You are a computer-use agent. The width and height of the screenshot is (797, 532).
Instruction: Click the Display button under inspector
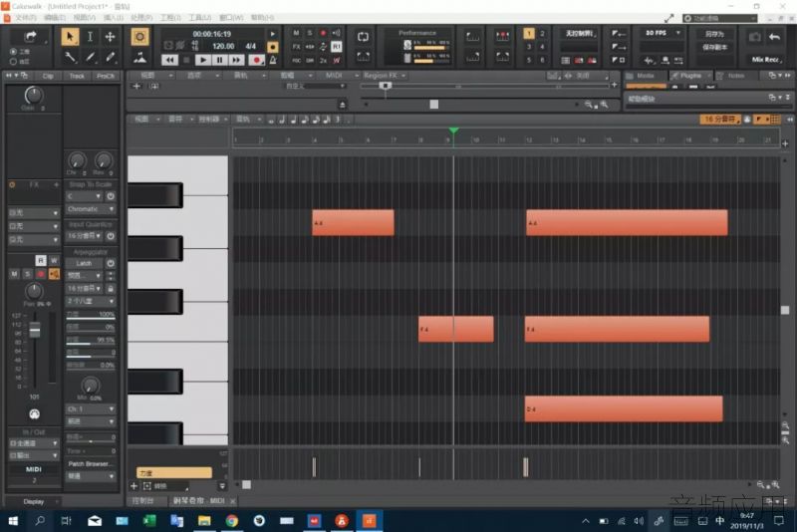coord(34,501)
